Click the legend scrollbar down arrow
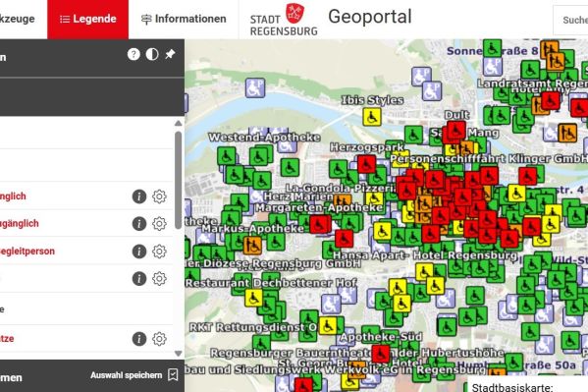This screenshot has height=392, width=588. (x=178, y=354)
